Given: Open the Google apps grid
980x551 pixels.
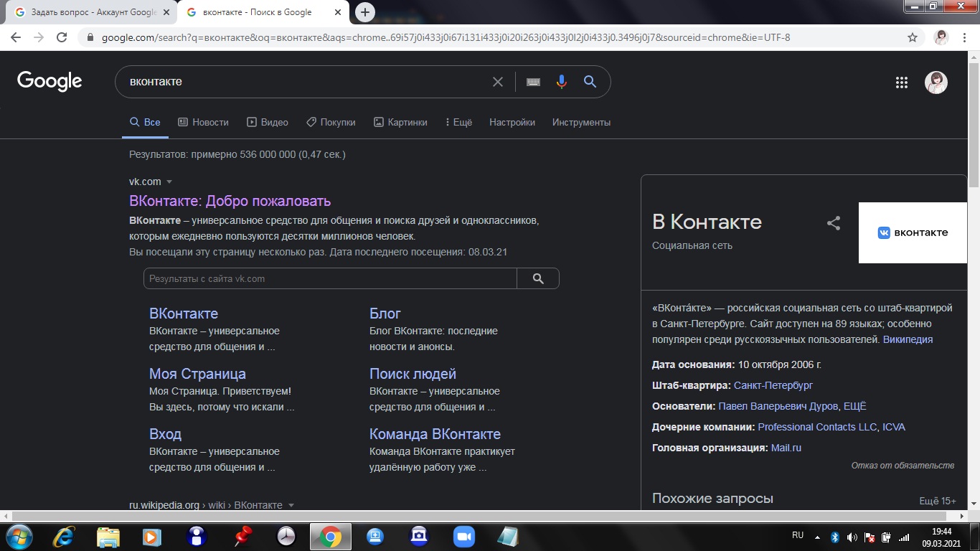Looking at the screenshot, I should [x=902, y=83].
